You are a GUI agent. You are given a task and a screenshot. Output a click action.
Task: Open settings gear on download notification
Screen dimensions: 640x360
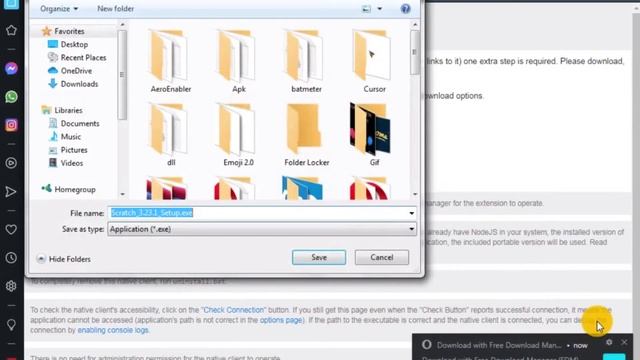(609, 342)
